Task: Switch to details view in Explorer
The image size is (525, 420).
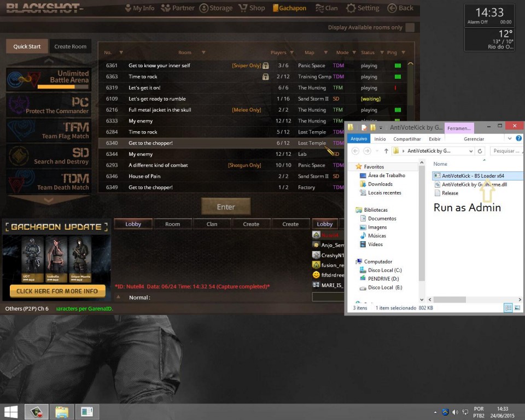Action: pos(509,308)
